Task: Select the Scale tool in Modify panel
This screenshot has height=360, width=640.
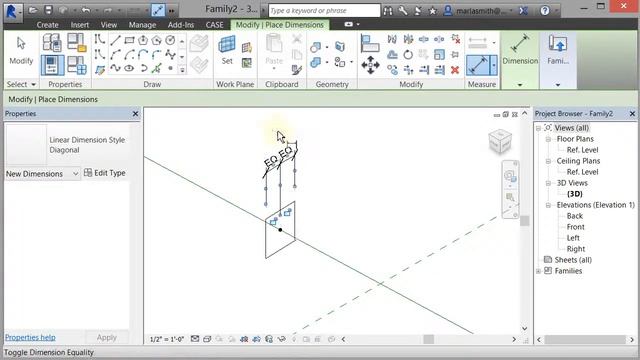Action: coord(439,54)
